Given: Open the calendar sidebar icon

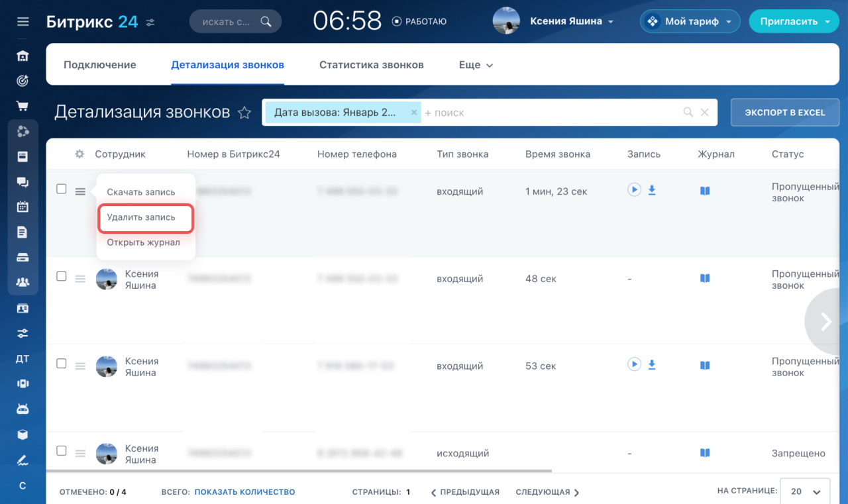Looking at the screenshot, I should 23,207.
